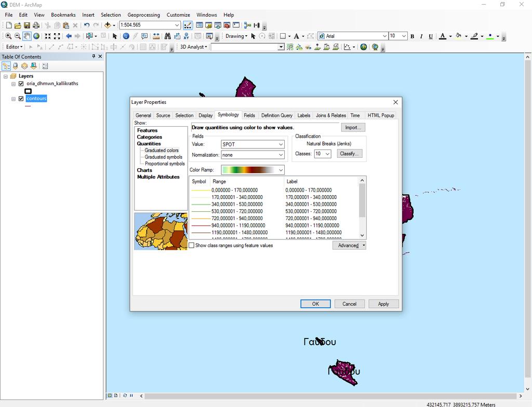Screen dimensions: 532x407
Task: Click Cancel in Layer Properties
Action: click(350, 304)
